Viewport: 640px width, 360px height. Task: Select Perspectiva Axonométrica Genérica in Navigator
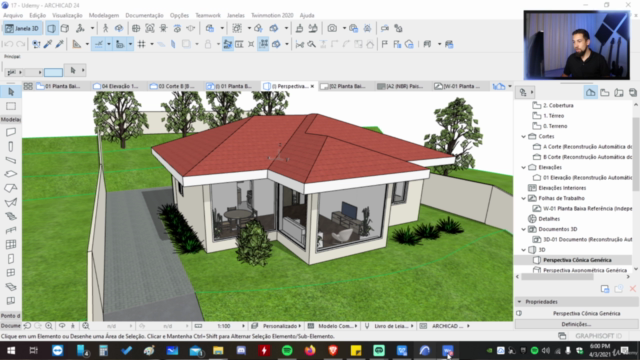click(584, 270)
